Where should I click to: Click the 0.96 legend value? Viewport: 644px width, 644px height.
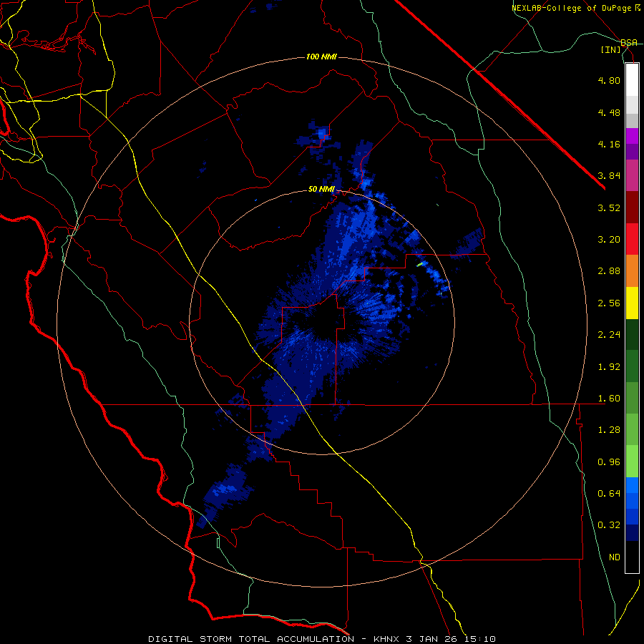click(x=609, y=462)
